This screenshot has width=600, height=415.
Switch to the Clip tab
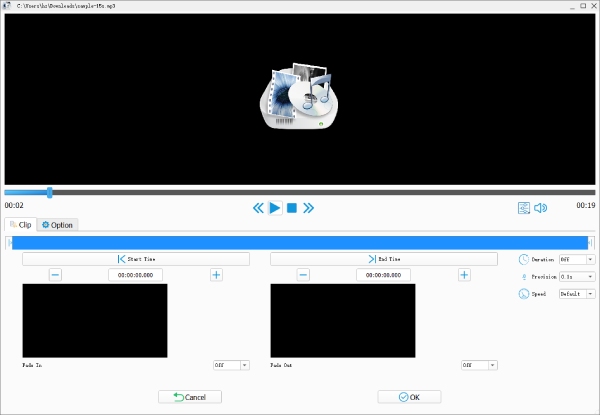pyautogui.click(x=21, y=225)
